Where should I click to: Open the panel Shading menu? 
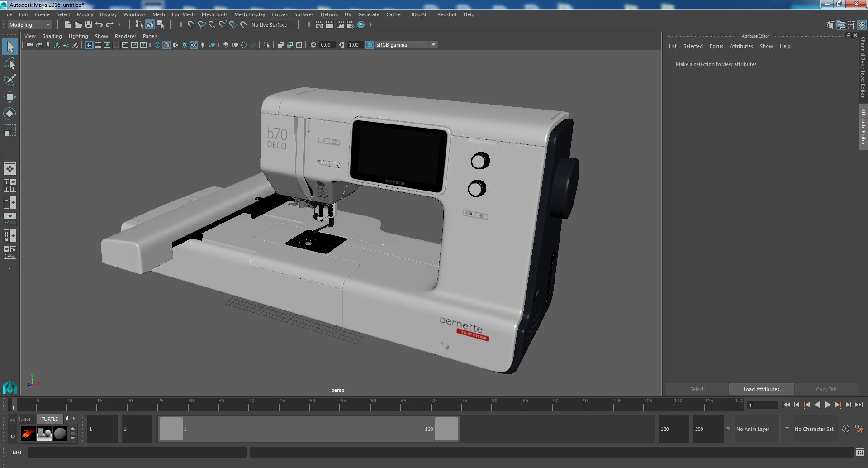coord(52,36)
